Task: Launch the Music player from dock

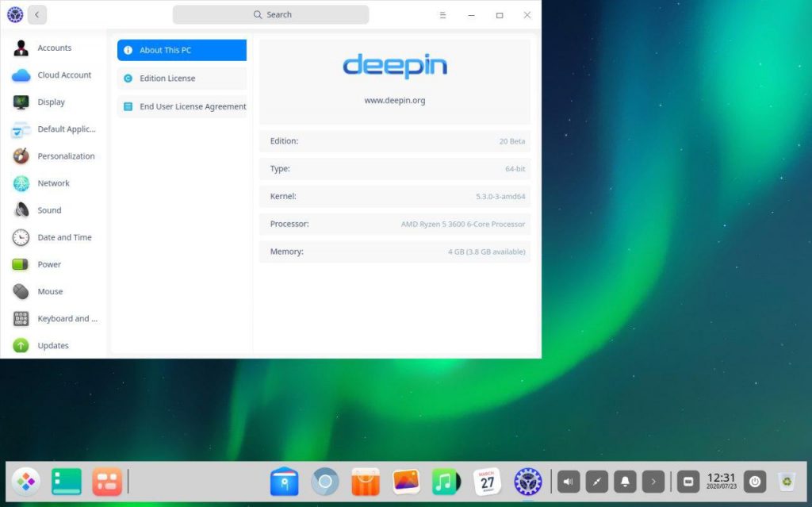Action: [446, 482]
